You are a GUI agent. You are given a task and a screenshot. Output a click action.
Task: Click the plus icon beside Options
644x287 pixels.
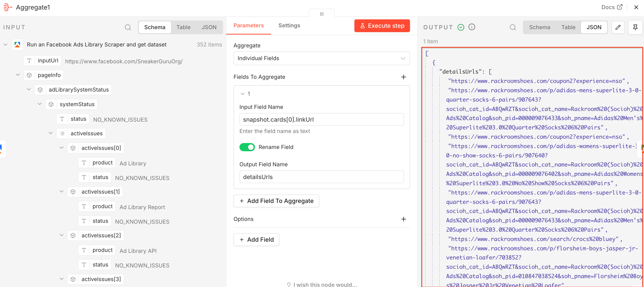[403, 219]
